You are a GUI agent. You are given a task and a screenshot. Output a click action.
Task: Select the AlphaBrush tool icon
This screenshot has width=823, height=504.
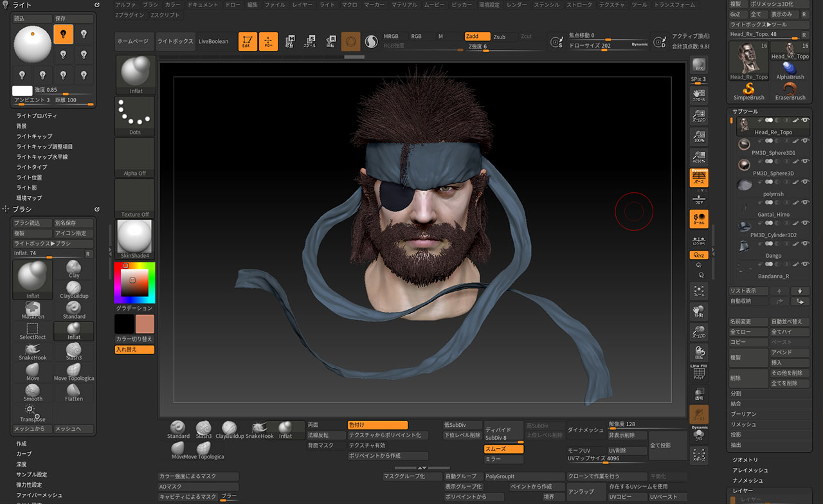790,69
